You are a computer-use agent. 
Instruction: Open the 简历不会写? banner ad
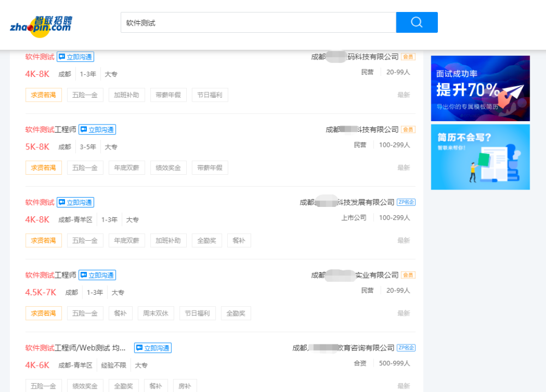coord(480,157)
